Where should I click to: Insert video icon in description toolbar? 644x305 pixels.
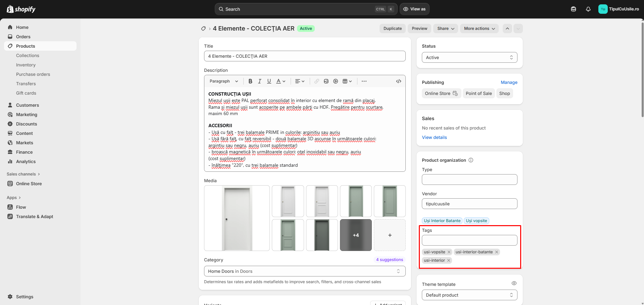(x=335, y=81)
